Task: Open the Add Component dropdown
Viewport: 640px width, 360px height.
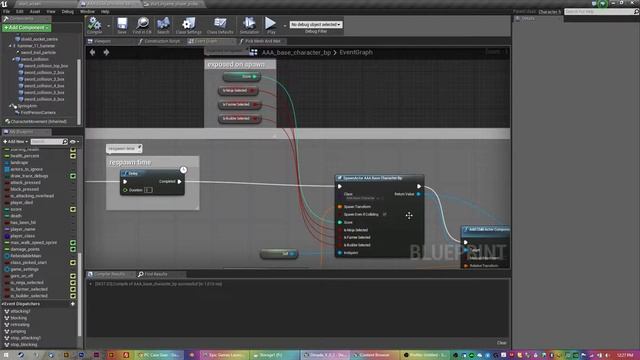Action: pyautogui.click(x=27, y=27)
